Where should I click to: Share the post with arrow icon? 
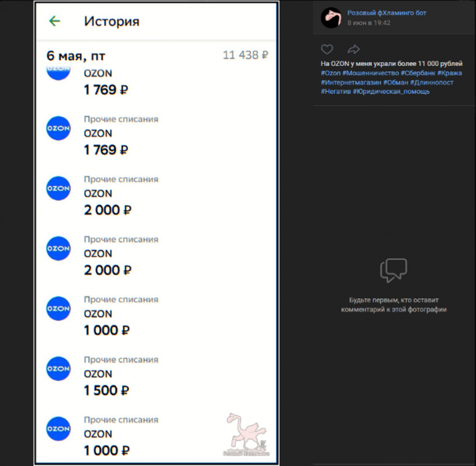(353, 49)
